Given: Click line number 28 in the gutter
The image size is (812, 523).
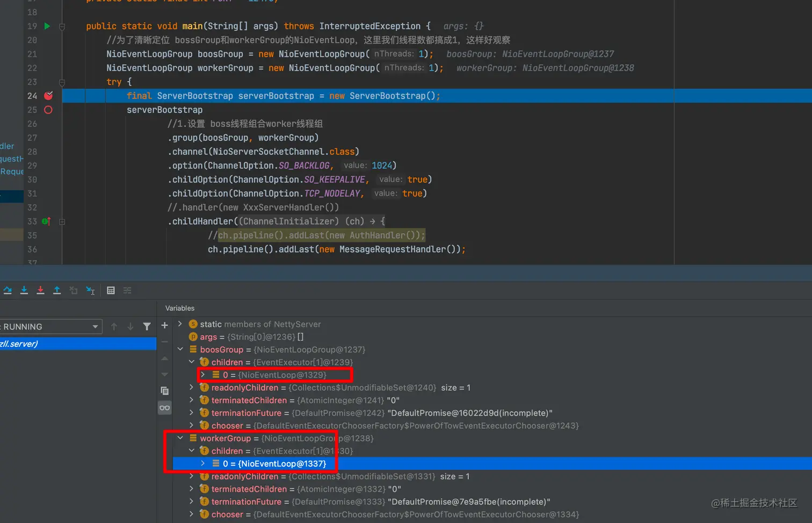Looking at the screenshot, I should 32,152.
